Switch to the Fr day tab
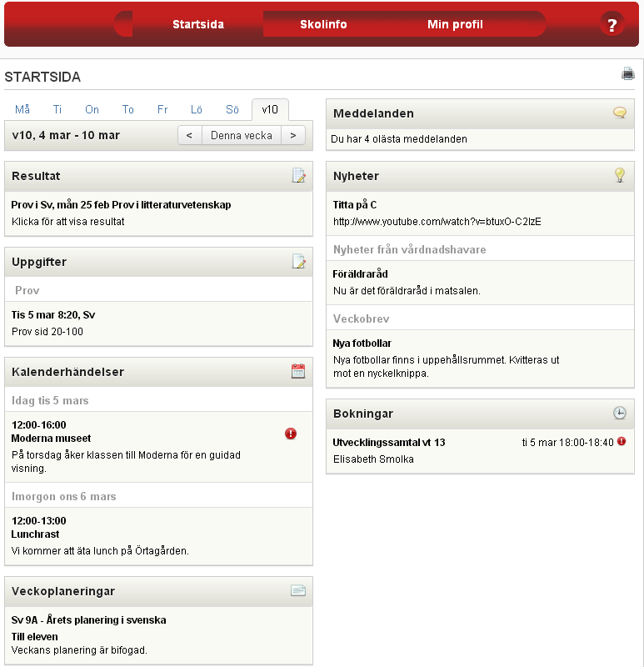Viewport: 644px width, 667px height. tap(162, 110)
